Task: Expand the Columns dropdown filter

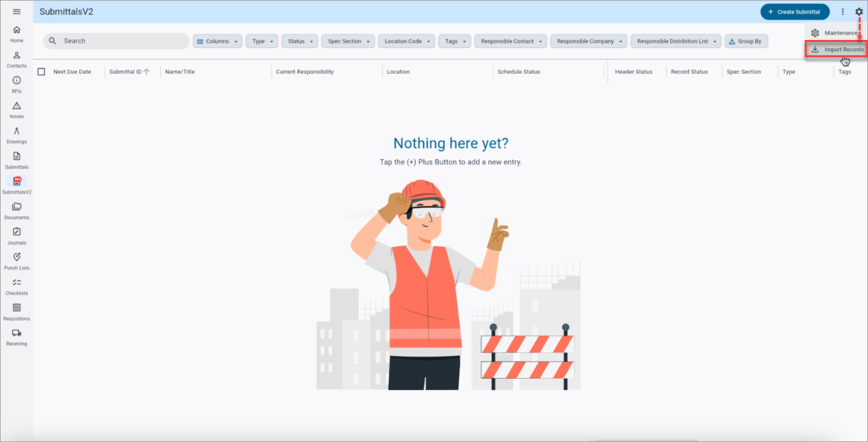Action: click(x=217, y=41)
